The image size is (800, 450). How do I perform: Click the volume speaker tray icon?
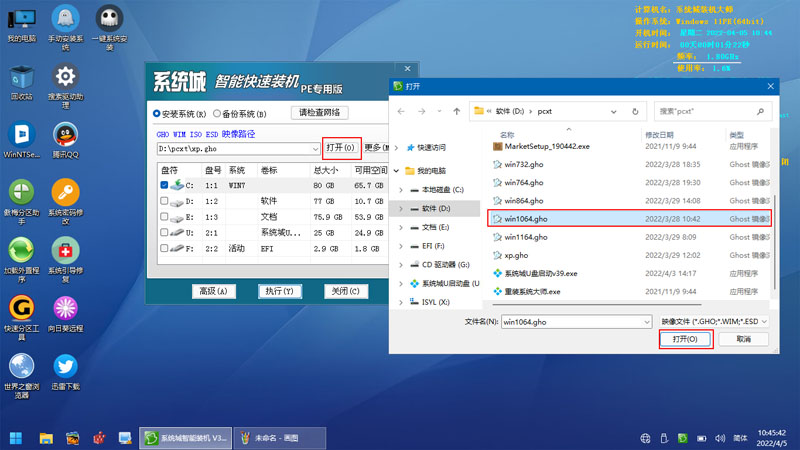pyautogui.click(x=720, y=438)
